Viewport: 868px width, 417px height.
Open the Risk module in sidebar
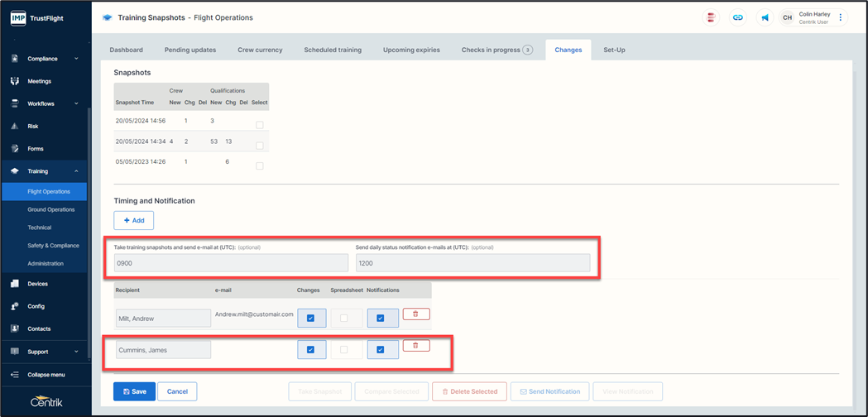(x=33, y=127)
